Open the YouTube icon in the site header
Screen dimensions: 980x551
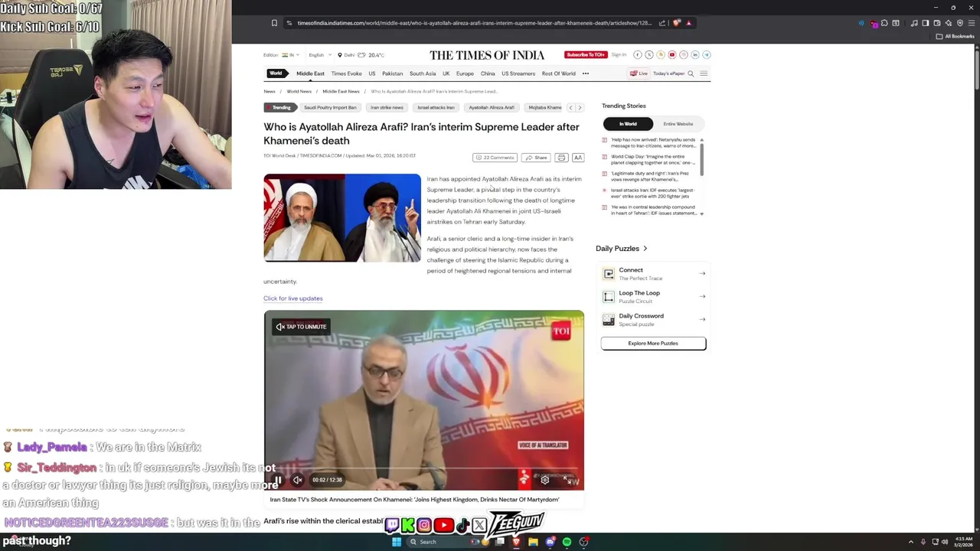click(672, 55)
